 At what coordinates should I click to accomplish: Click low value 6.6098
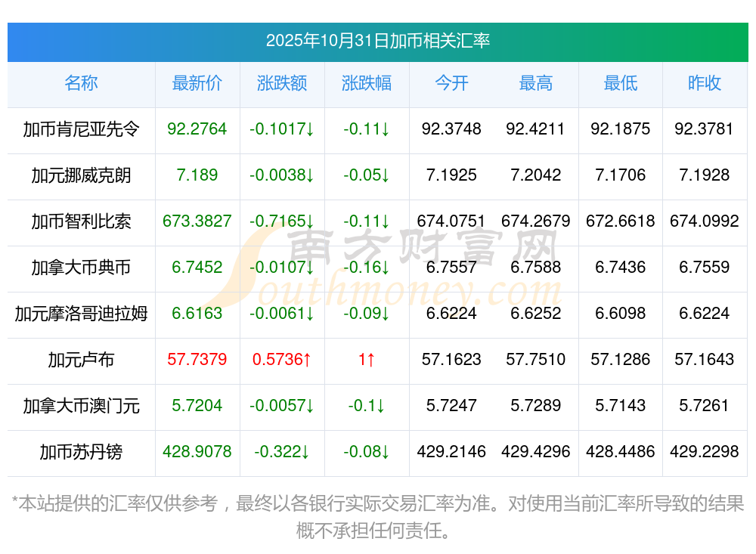[621, 313]
